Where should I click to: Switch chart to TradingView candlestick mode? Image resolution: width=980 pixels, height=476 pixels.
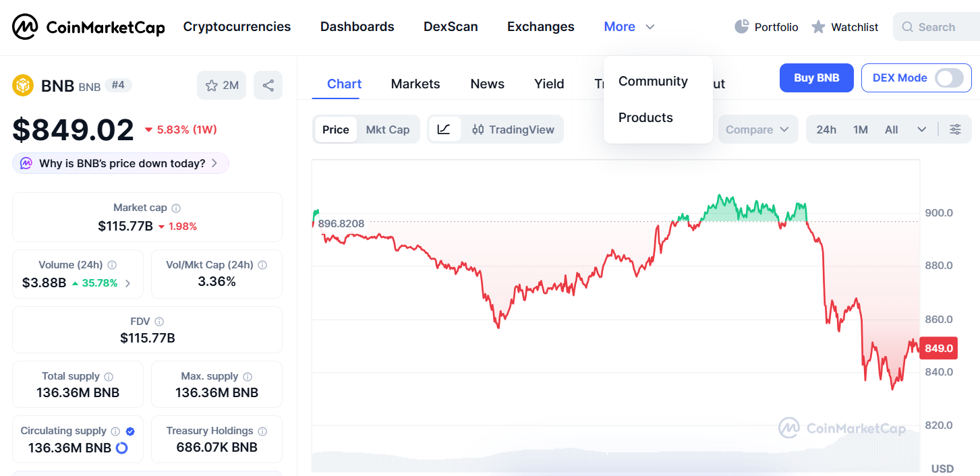tap(513, 129)
